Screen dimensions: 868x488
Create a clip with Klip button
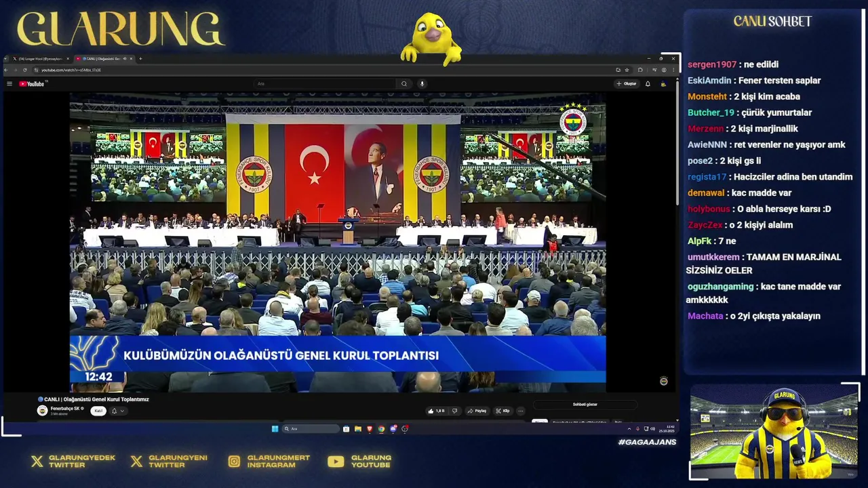502,411
